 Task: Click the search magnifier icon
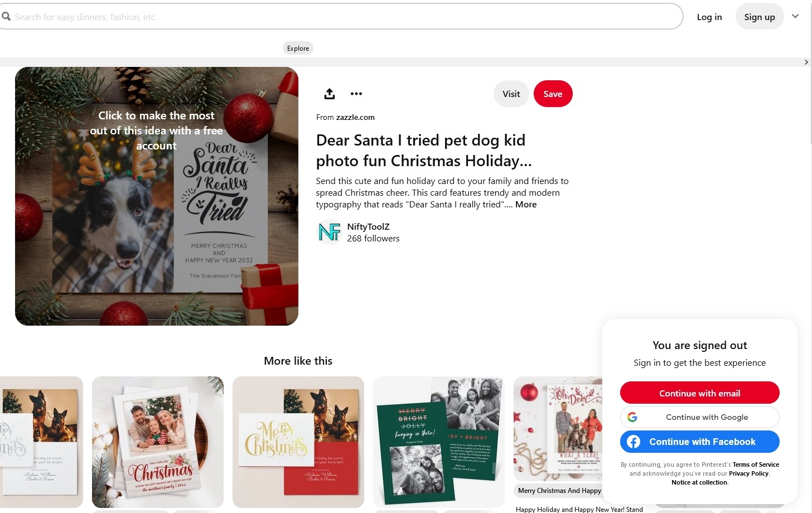[6, 17]
